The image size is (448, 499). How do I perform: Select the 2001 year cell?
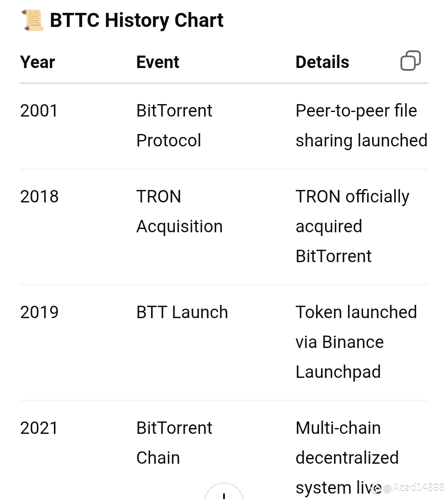tap(39, 111)
